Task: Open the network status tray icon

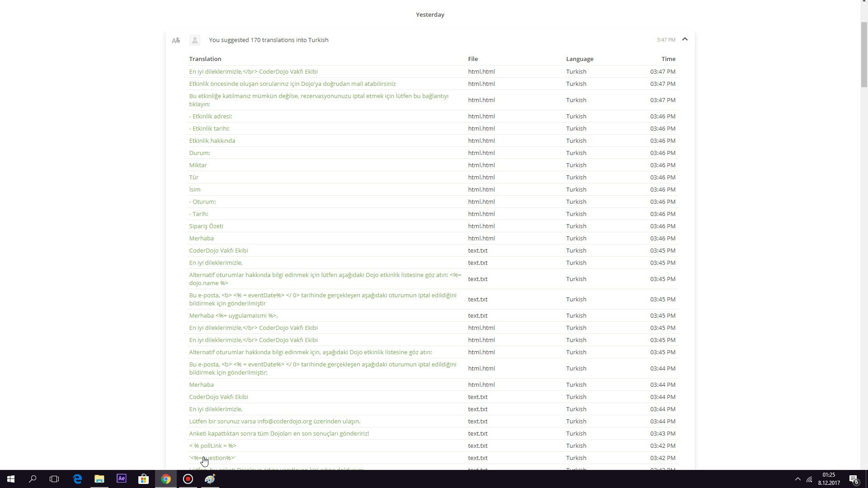Action: coord(809,479)
